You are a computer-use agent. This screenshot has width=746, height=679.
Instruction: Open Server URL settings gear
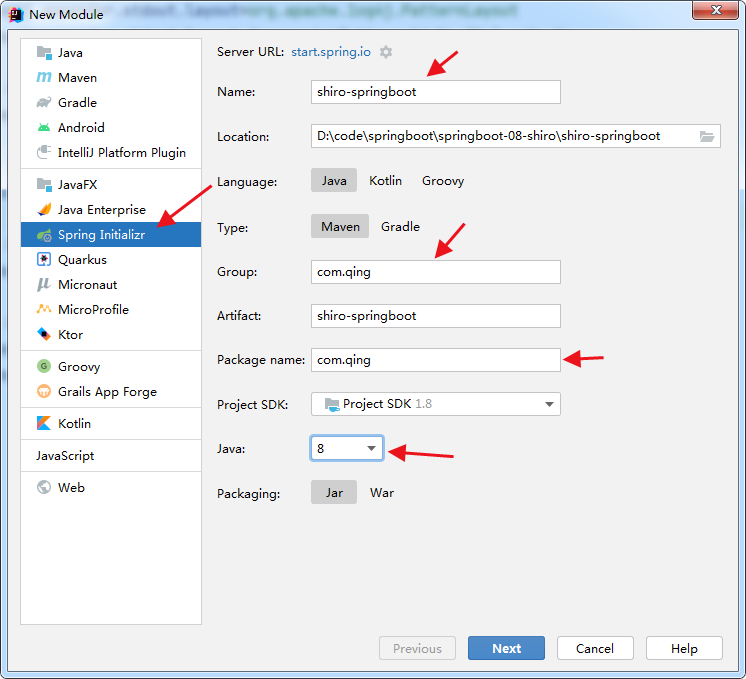(386, 52)
